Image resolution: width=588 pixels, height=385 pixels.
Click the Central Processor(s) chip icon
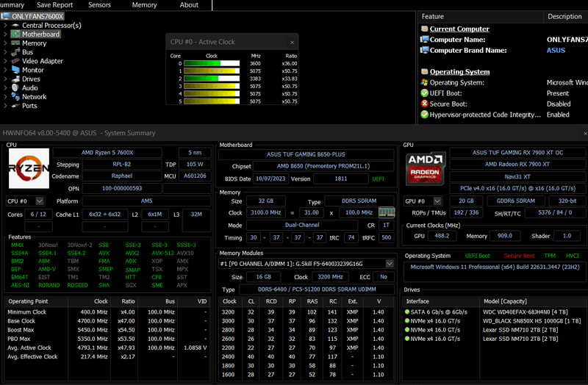point(15,25)
